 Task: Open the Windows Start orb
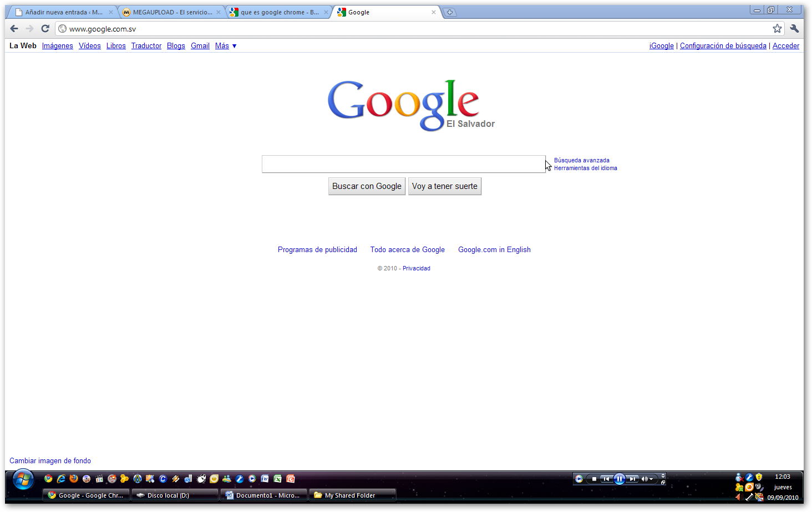23,480
